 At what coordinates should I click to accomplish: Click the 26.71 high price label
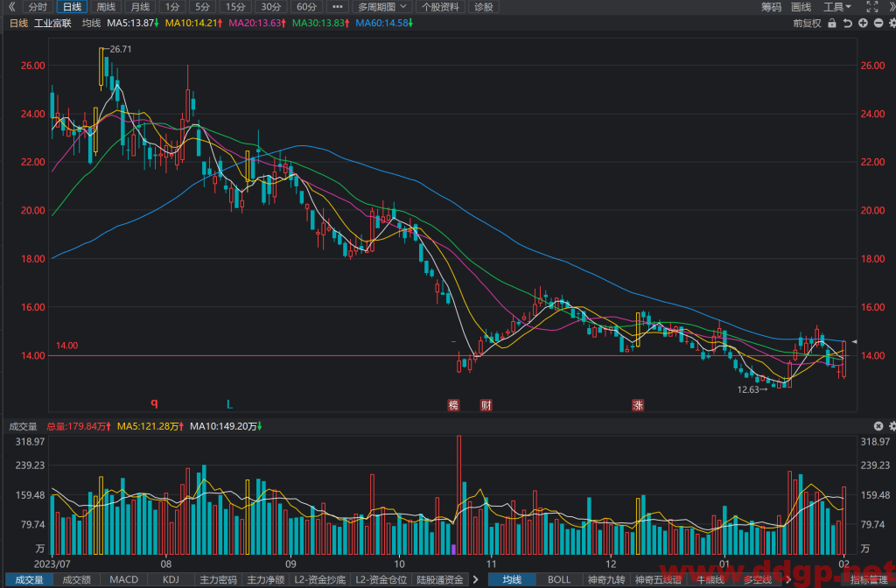[x=121, y=49]
